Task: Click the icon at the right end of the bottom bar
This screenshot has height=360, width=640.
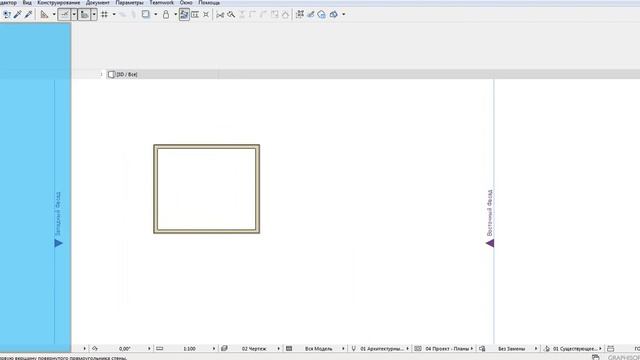Action: pos(611,349)
